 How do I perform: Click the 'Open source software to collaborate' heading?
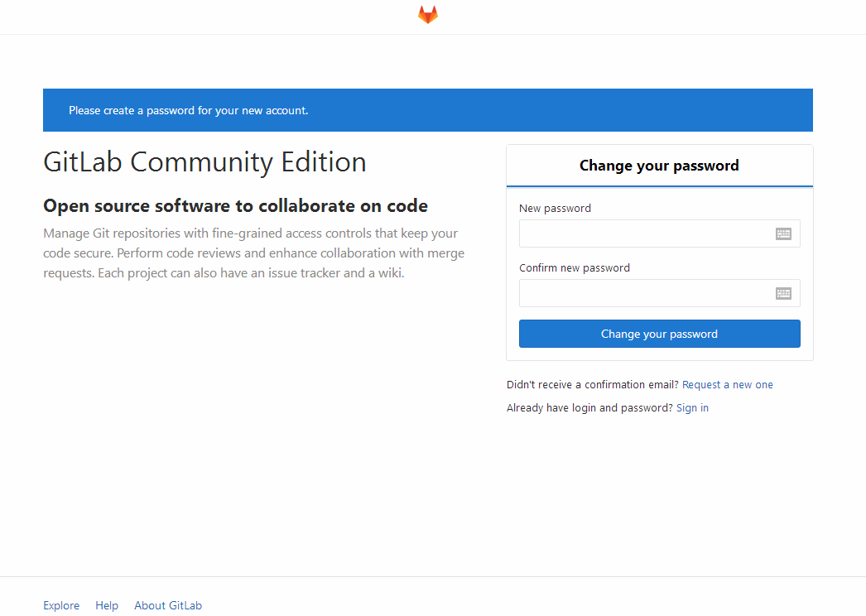pos(235,205)
